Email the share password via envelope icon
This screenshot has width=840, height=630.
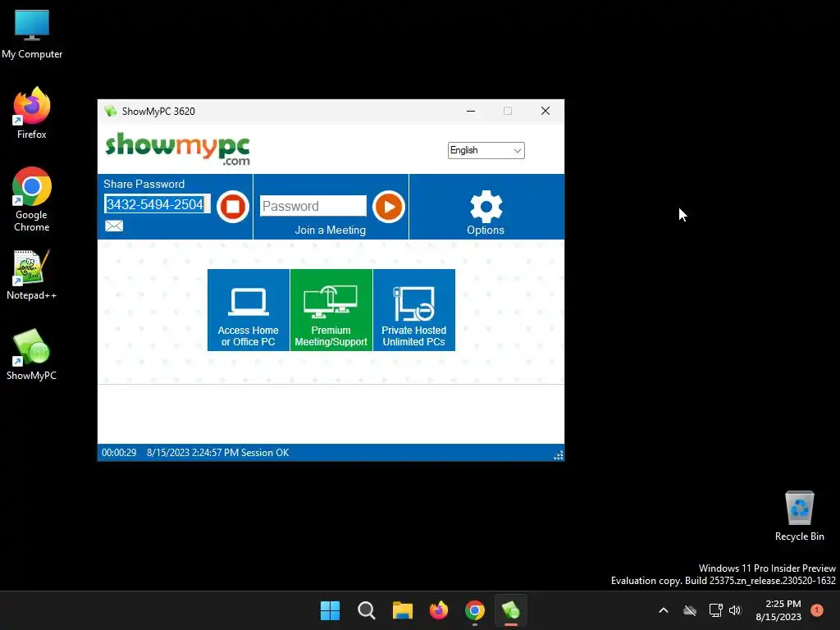(113, 226)
